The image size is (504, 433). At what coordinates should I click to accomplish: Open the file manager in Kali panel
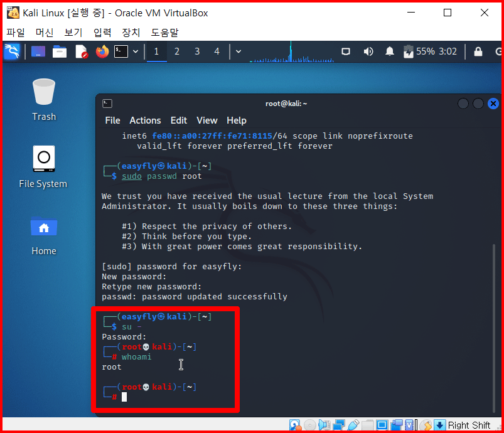point(60,51)
